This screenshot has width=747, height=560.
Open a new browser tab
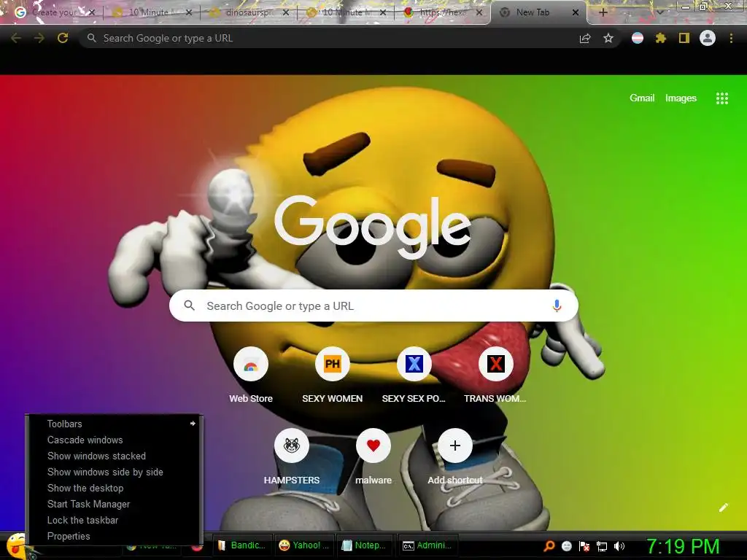603,12
